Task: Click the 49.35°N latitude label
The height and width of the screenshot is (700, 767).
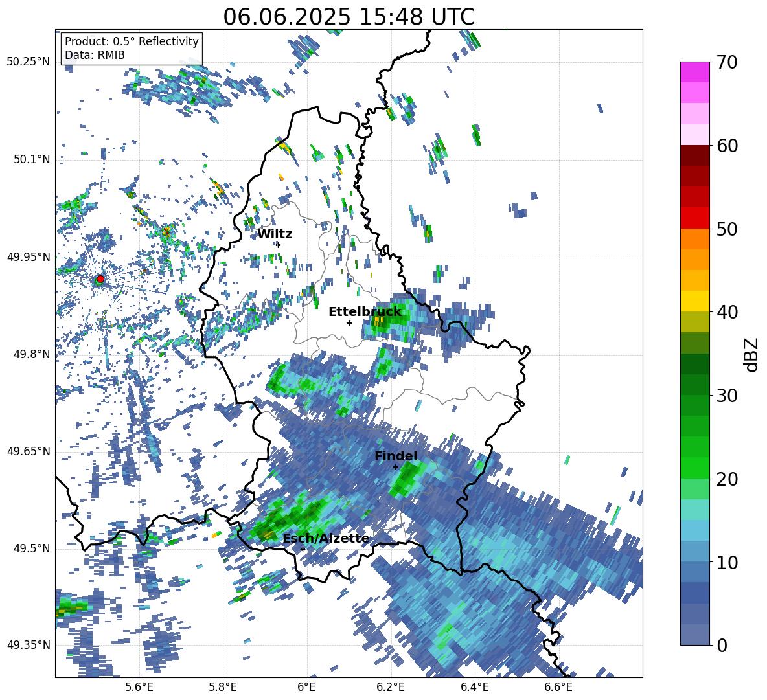Action: click(29, 645)
